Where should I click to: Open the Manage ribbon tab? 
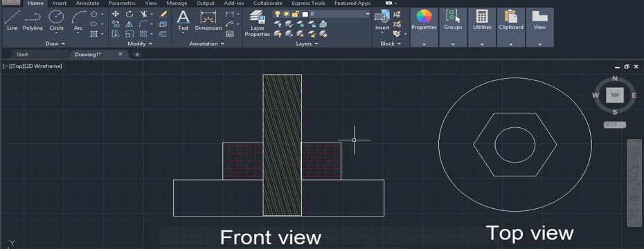pos(177,3)
